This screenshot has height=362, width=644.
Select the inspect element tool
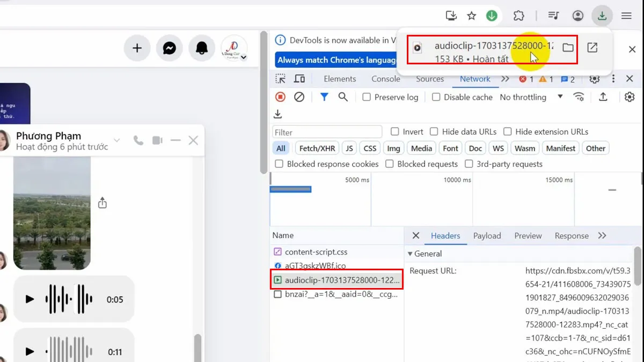pos(280,78)
